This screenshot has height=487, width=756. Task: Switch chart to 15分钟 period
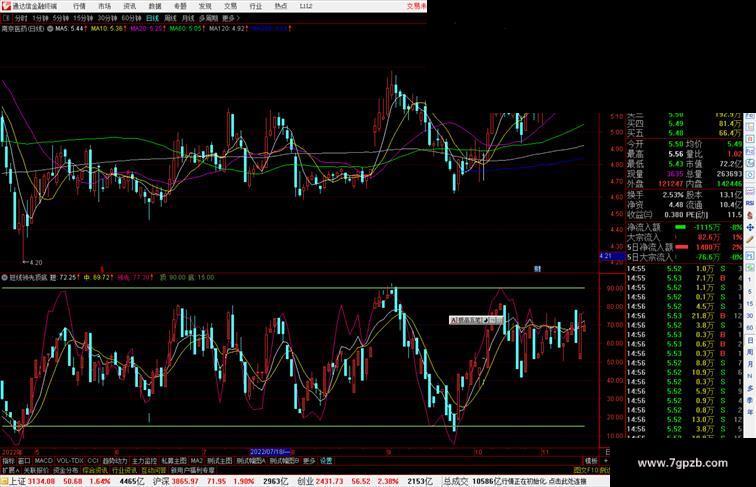click(83, 18)
